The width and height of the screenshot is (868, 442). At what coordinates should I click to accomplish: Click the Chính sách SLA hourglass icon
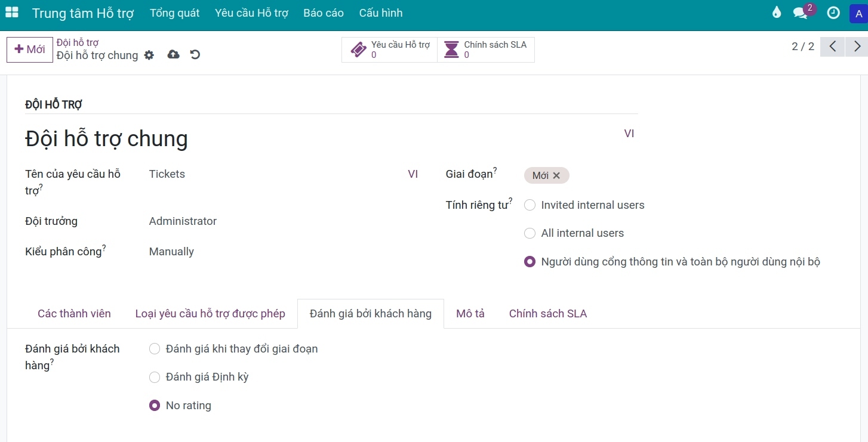(x=452, y=50)
